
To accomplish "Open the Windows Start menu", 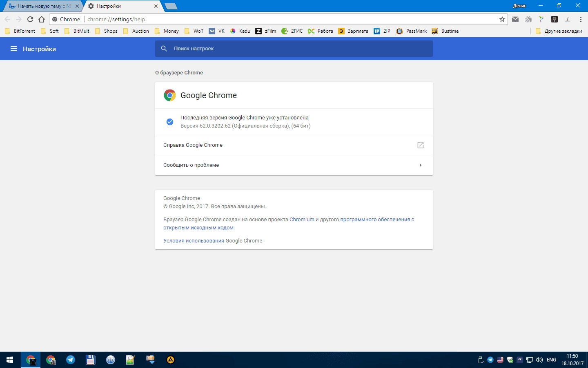I will [10, 360].
